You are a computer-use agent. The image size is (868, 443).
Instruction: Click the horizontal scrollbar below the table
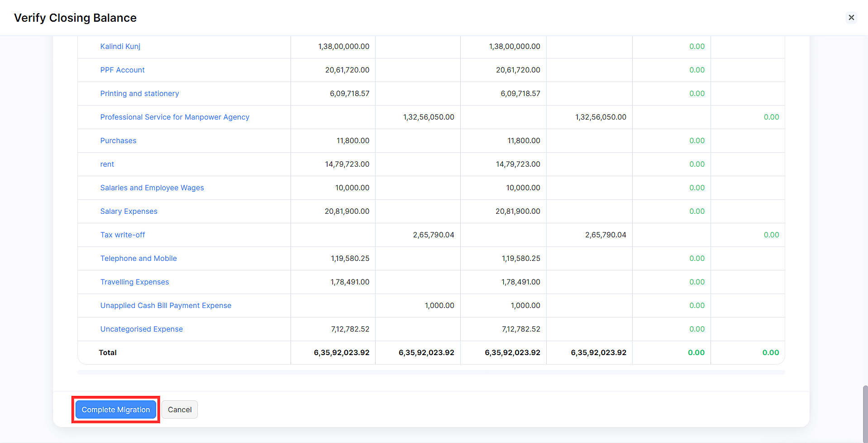click(431, 372)
